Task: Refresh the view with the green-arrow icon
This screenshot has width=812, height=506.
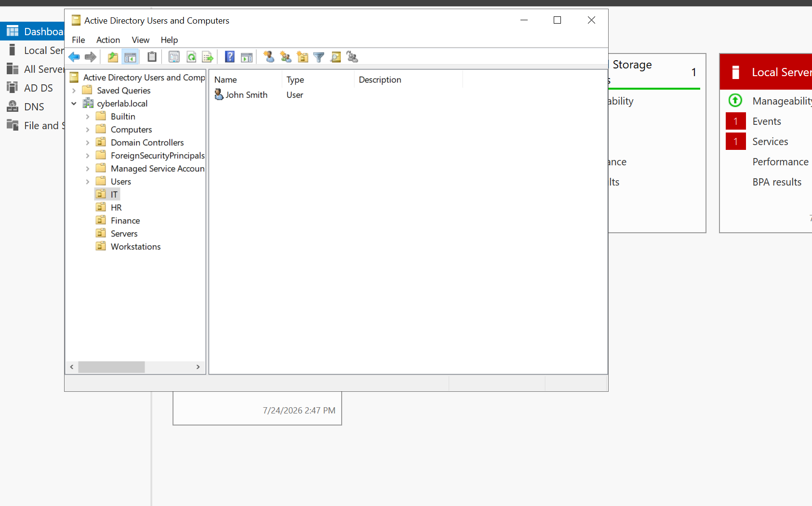Action: pos(191,57)
